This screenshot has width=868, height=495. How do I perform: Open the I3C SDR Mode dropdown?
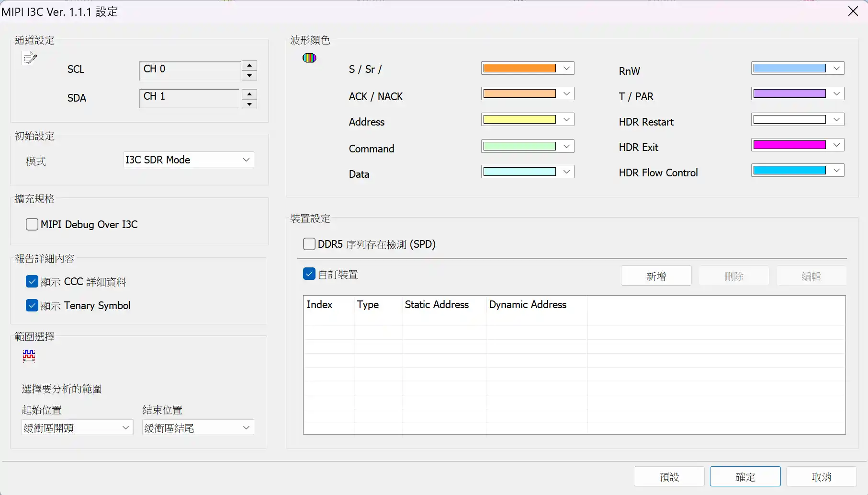189,160
